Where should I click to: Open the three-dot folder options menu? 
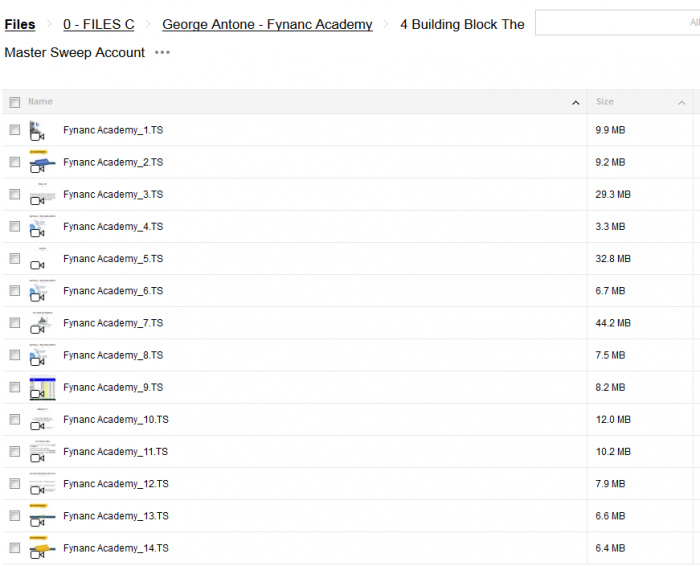pyautogui.click(x=162, y=53)
